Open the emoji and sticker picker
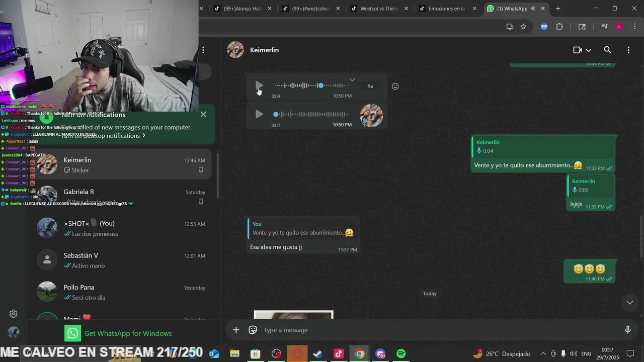 [x=253, y=330]
